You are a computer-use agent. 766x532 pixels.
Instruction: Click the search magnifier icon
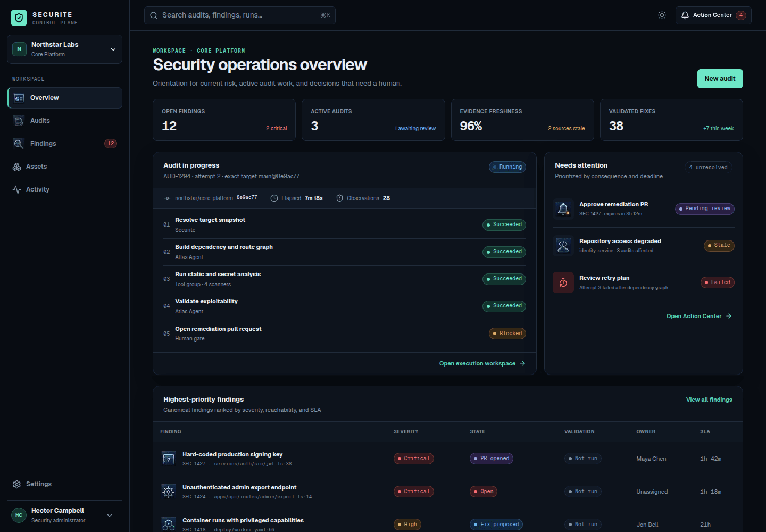click(x=154, y=15)
